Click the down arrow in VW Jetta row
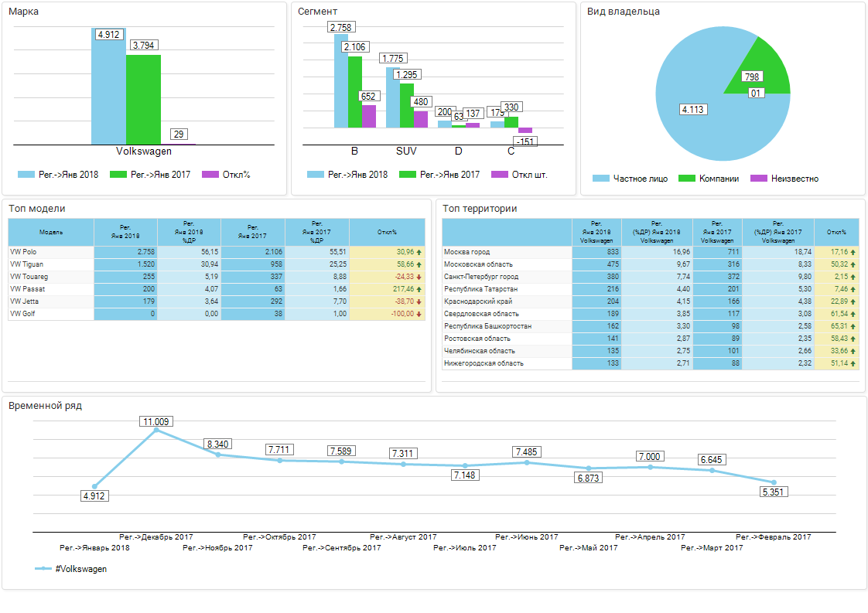Screen dimensions: 868x613 (x=419, y=301)
